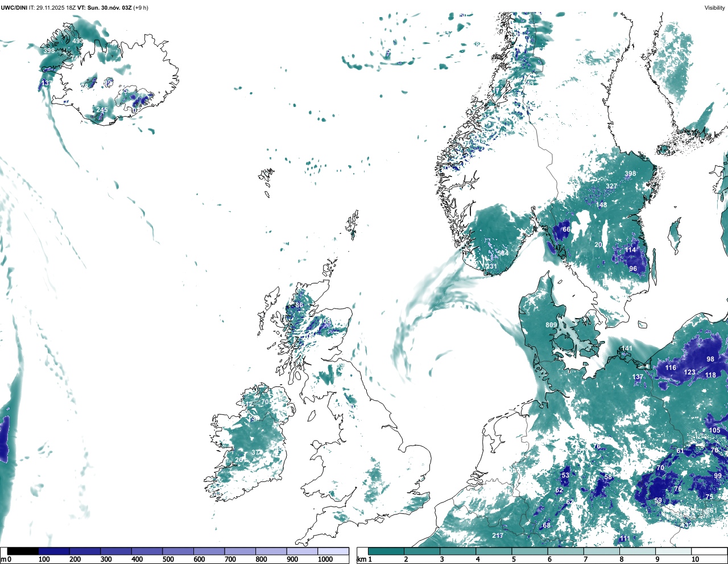Click the 'VT: Sun. 30.nóv. 03Z' valid time text
Screen dimensions: 728x564
[x=104, y=8]
